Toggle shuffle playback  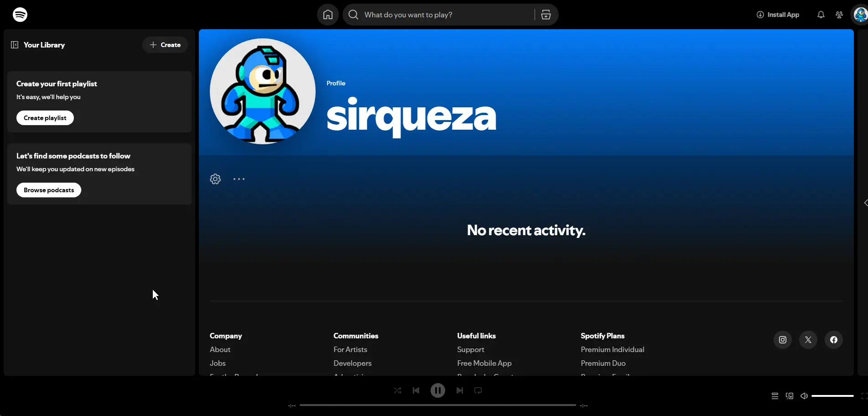tap(398, 390)
